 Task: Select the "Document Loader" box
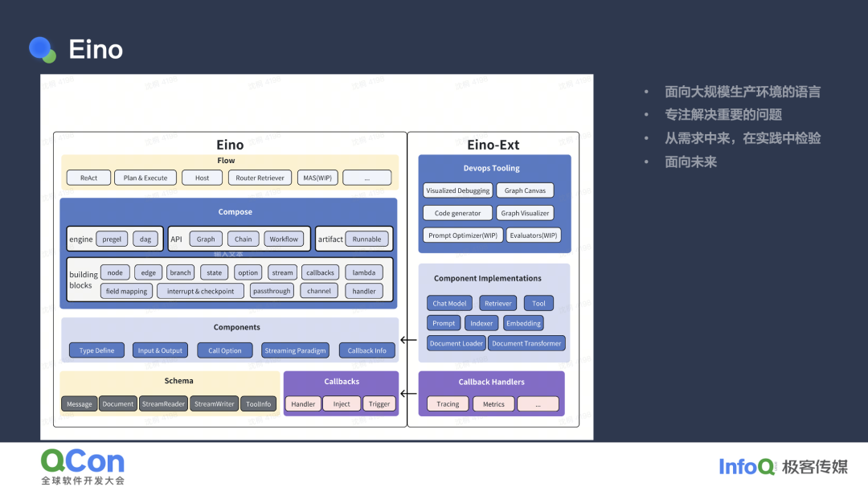tap(457, 343)
